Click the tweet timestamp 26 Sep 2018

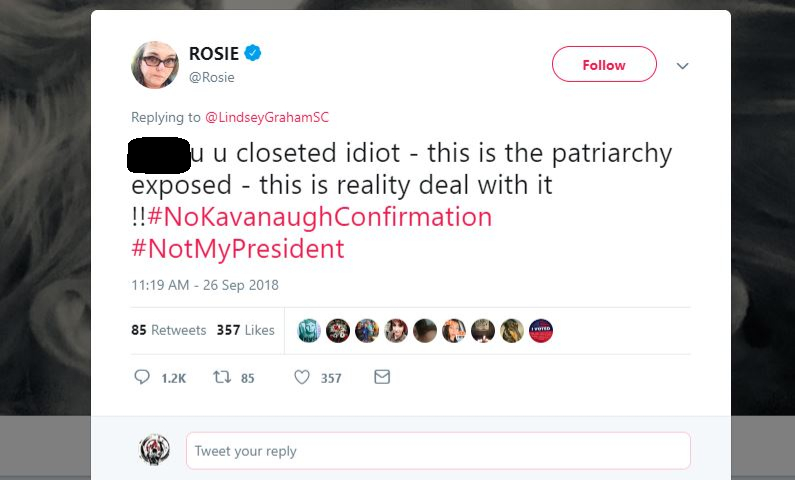(205, 285)
